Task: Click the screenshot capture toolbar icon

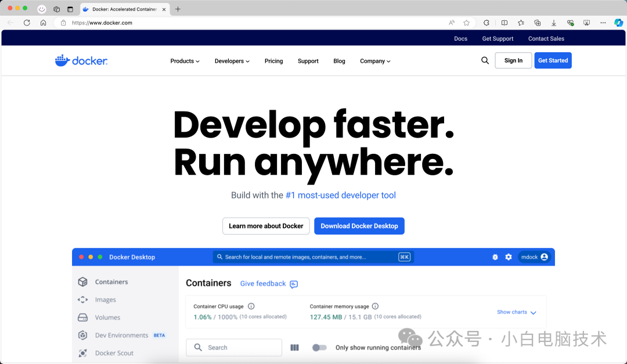Action: click(586, 23)
